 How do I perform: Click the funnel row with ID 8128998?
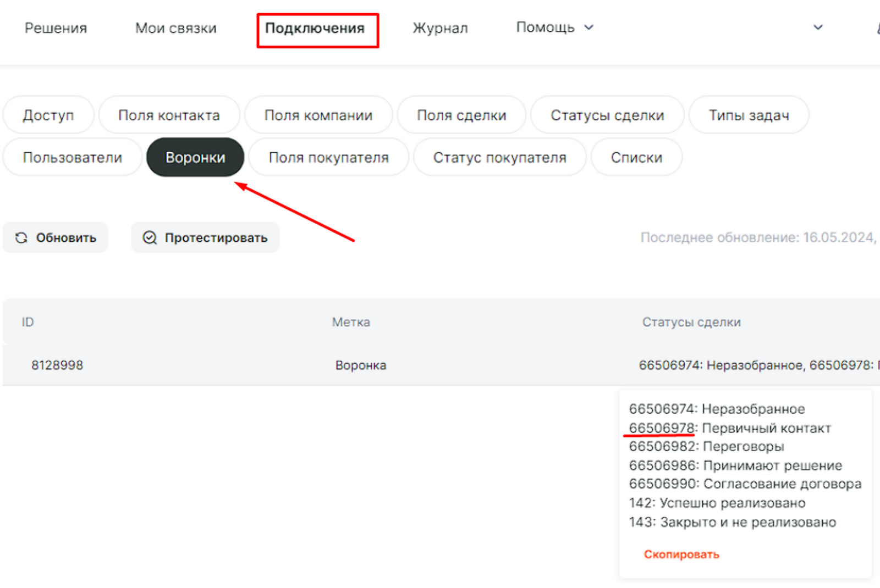click(57, 365)
